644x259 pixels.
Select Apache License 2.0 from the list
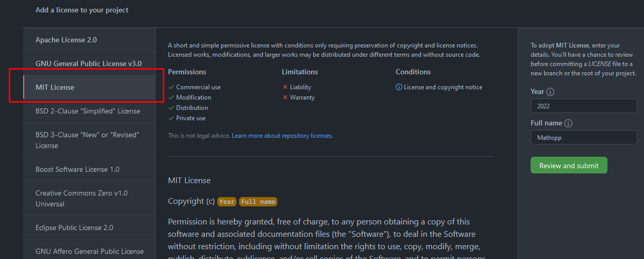(x=89, y=40)
